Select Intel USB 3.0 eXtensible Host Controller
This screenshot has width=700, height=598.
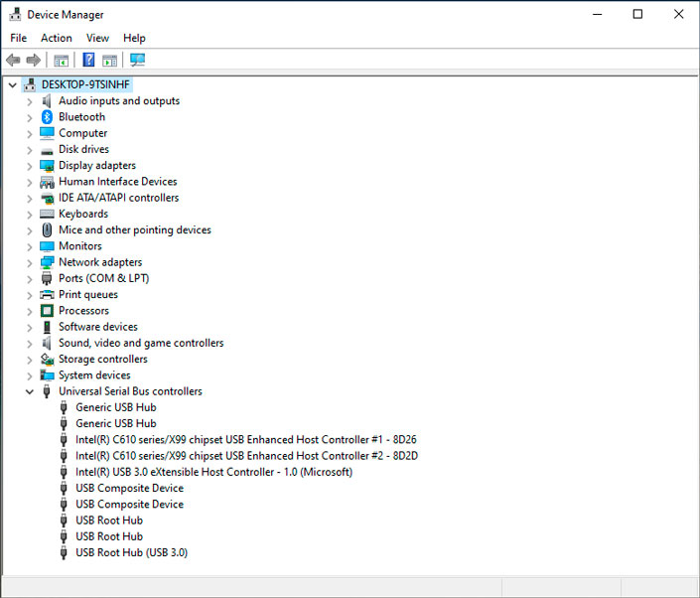pos(213,472)
